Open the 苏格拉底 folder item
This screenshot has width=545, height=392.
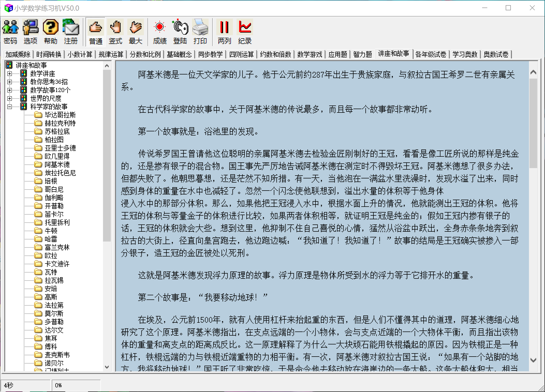pos(57,132)
